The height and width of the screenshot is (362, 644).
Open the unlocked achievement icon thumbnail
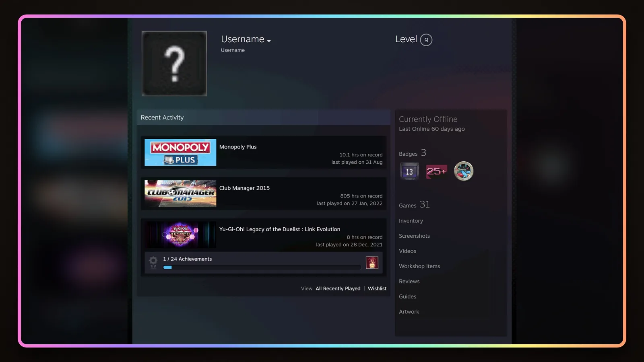(x=372, y=263)
